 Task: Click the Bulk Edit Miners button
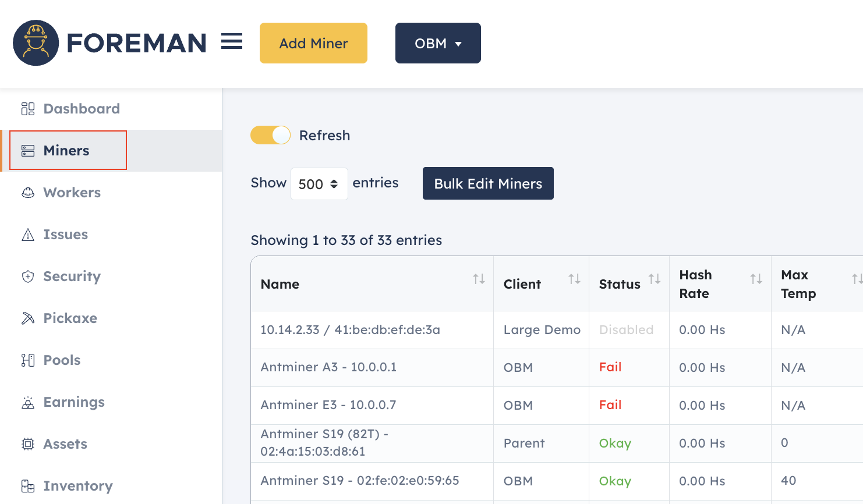(x=488, y=183)
